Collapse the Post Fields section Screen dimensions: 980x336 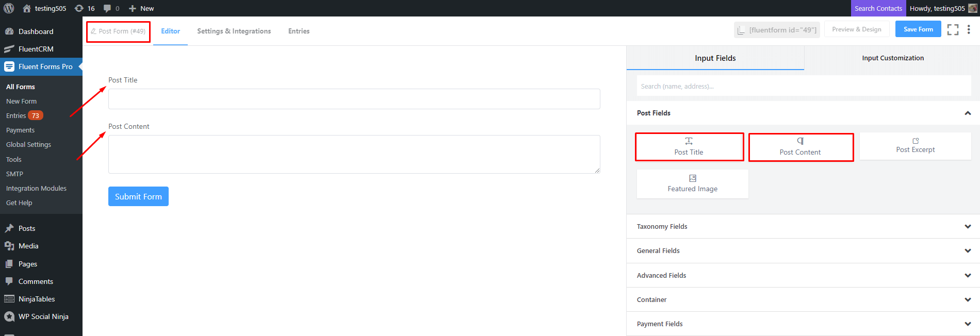(x=968, y=113)
